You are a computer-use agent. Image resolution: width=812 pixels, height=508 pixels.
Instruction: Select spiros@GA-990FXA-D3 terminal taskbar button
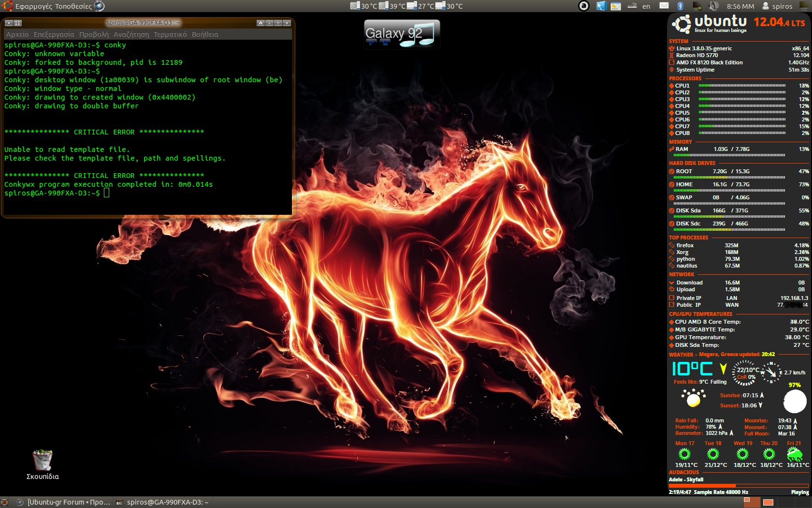coord(162,502)
